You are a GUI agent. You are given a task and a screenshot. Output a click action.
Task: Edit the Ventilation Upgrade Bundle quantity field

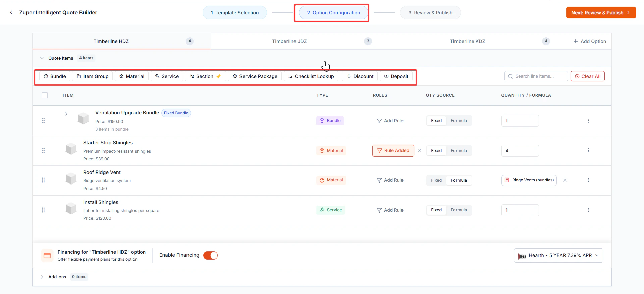pyautogui.click(x=520, y=121)
